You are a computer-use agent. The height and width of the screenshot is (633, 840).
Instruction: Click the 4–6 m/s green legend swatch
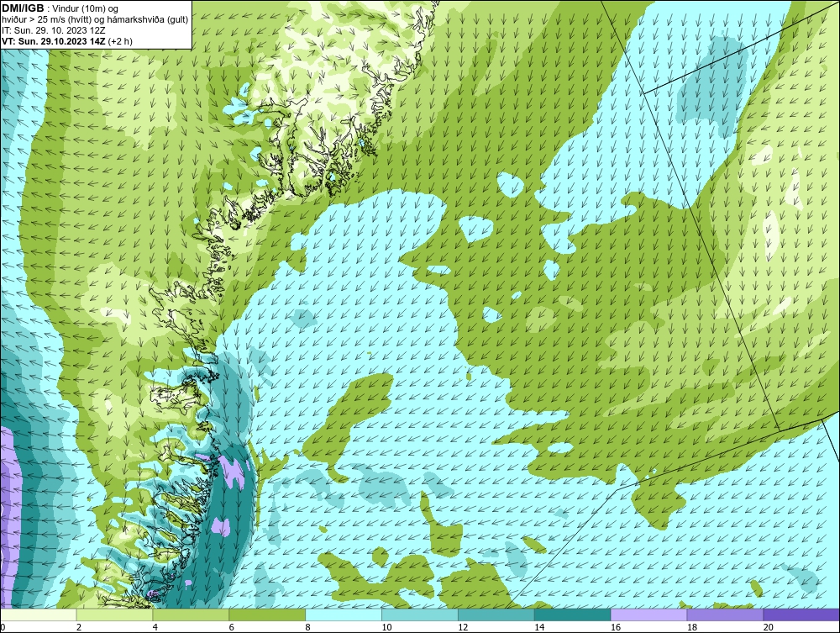(x=191, y=615)
